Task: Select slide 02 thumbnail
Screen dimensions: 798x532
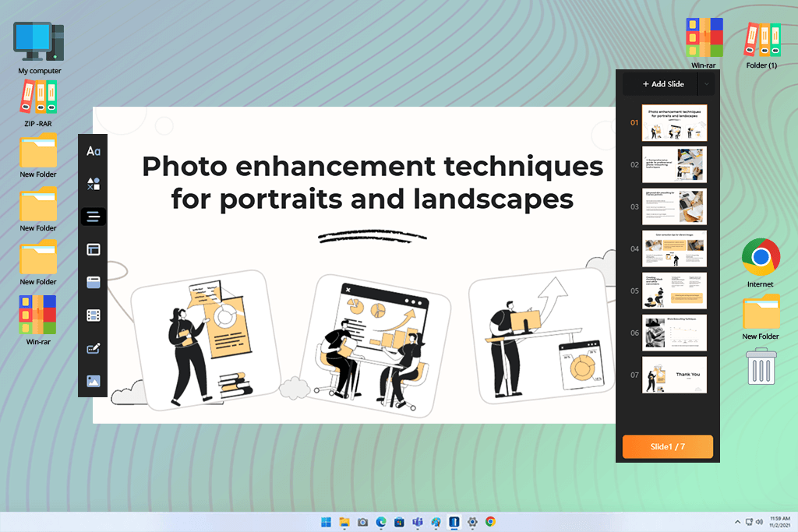Action: click(x=674, y=165)
